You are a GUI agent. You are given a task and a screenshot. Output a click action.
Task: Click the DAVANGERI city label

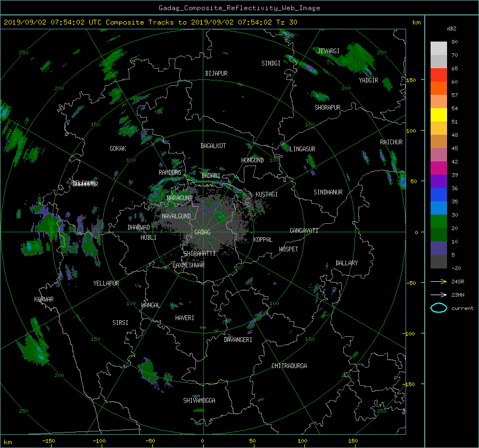[x=238, y=340]
